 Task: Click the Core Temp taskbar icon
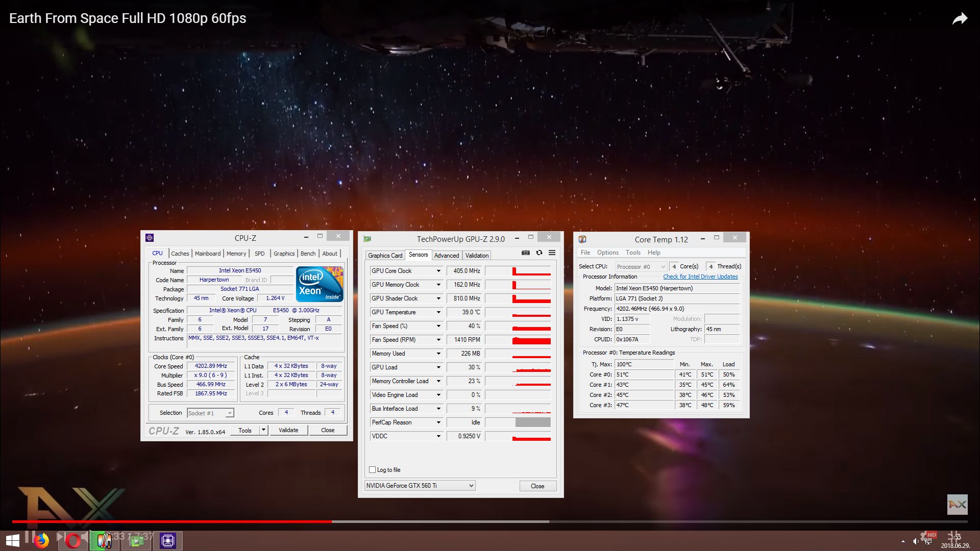pyautogui.click(x=105, y=540)
